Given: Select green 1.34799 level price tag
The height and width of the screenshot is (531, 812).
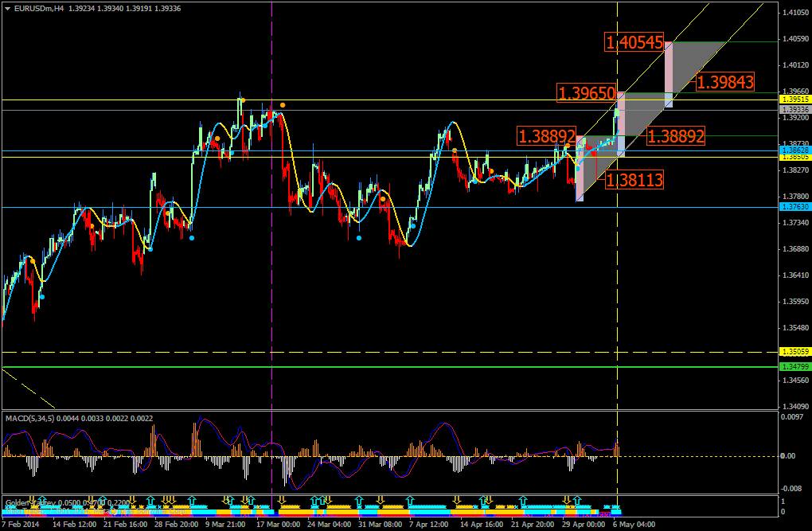Looking at the screenshot, I should click(795, 367).
